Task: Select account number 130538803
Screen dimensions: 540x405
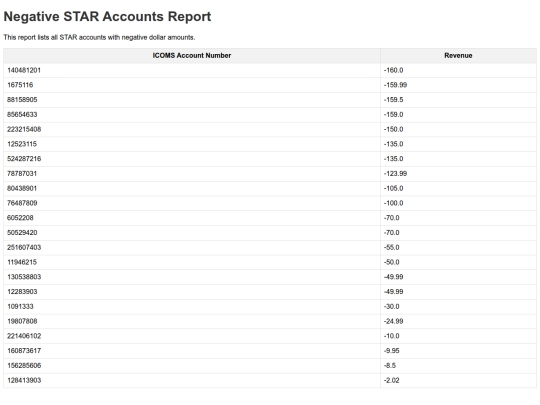Action: [x=24, y=277]
